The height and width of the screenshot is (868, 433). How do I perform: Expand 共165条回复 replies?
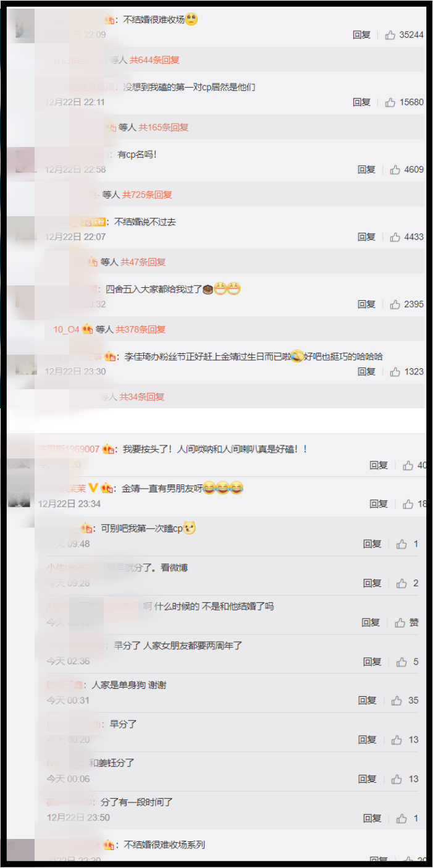click(x=163, y=127)
